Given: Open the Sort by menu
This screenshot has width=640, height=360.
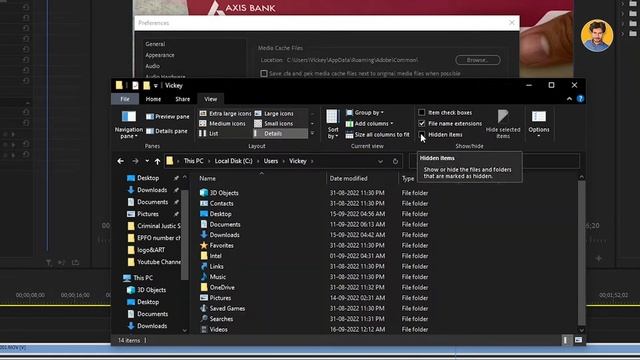Looking at the screenshot, I should [333, 124].
